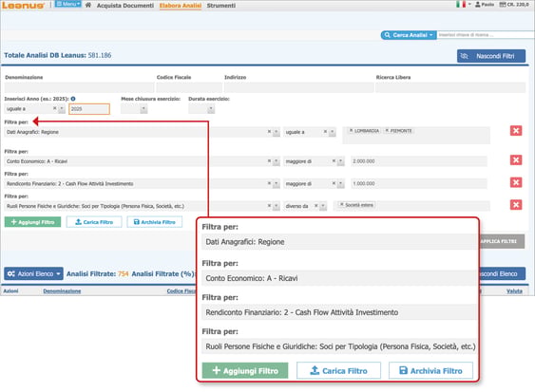Open the Acquista Documenti menu
This screenshot has width=535, height=392.
(125, 6)
